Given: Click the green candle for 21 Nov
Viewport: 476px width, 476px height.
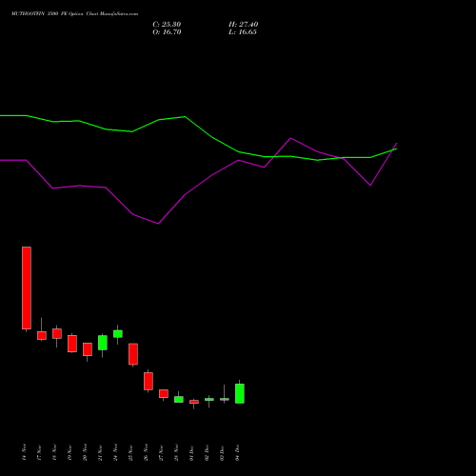Looking at the screenshot, I should pos(103,343).
